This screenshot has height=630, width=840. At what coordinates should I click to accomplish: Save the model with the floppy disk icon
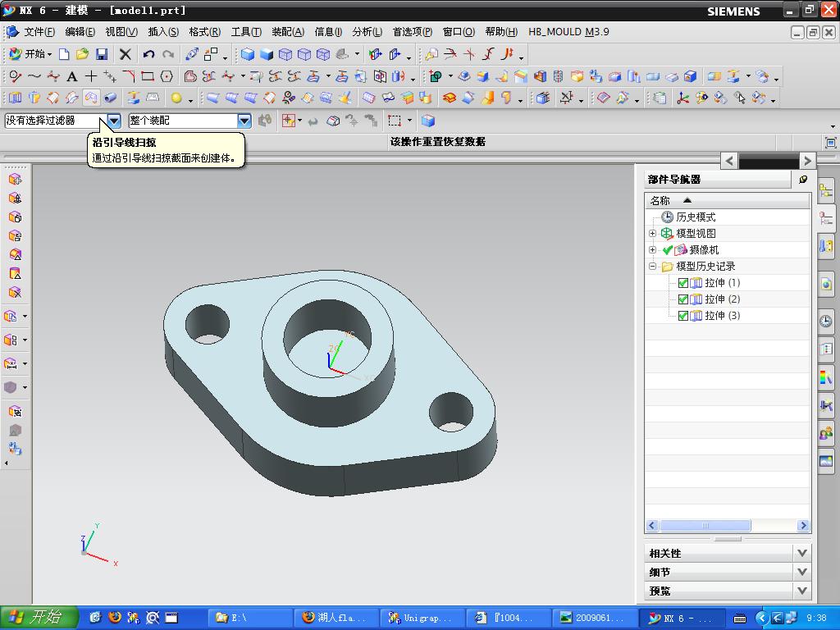click(x=101, y=54)
